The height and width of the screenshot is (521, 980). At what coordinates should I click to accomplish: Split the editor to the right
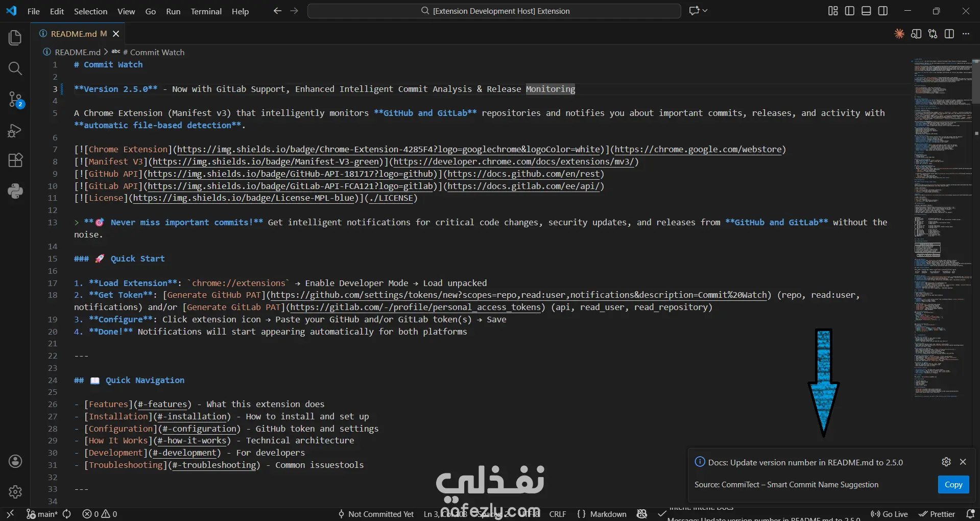(949, 34)
